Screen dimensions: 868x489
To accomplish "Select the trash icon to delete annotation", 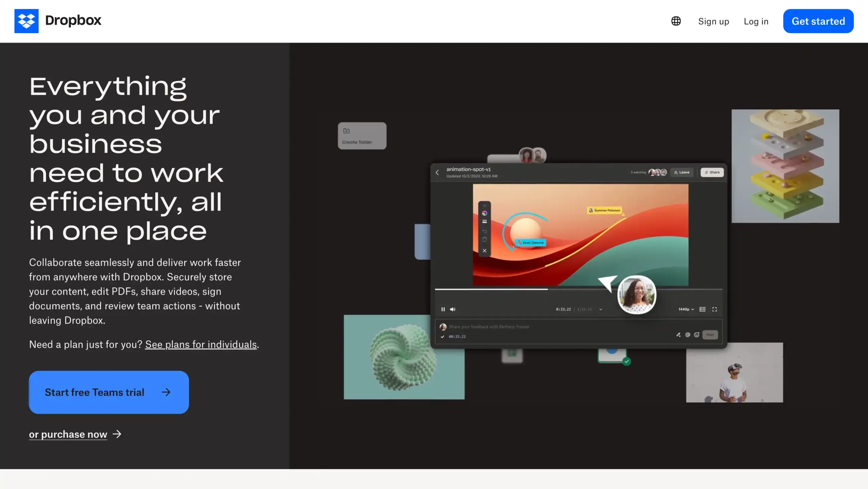I will pos(485,239).
